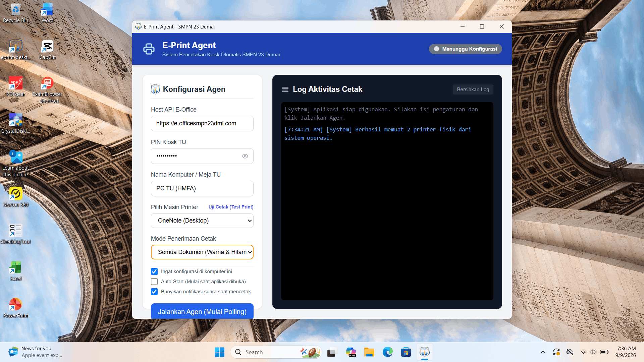Viewport: 644px width, 362px height.
Task: Click the Wi-Fi icon in system tray
Action: tap(583, 352)
